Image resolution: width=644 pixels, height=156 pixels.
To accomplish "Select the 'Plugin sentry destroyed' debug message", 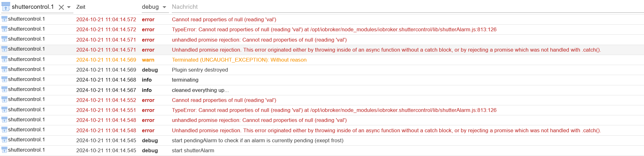I will (200, 70).
